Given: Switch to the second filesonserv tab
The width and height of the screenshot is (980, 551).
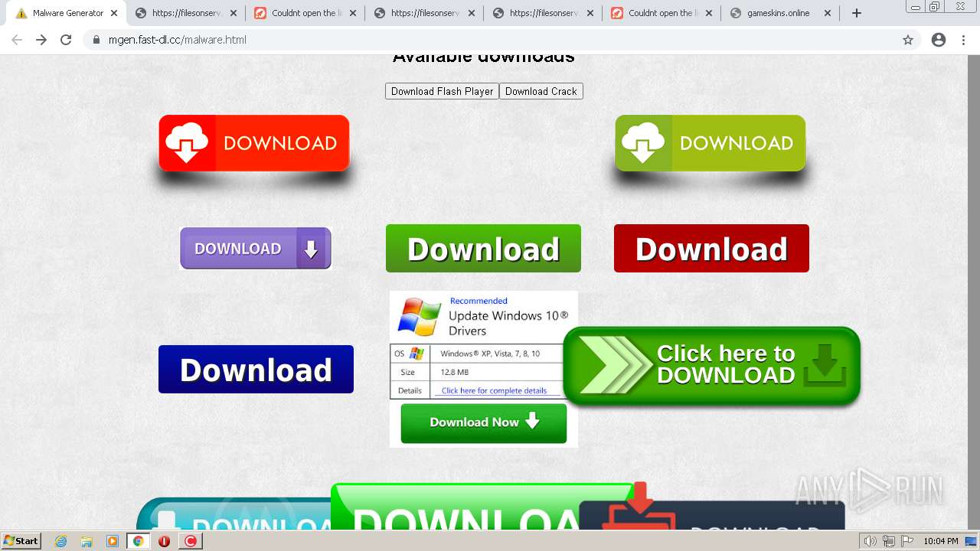Looking at the screenshot, I should pos(425,13).
